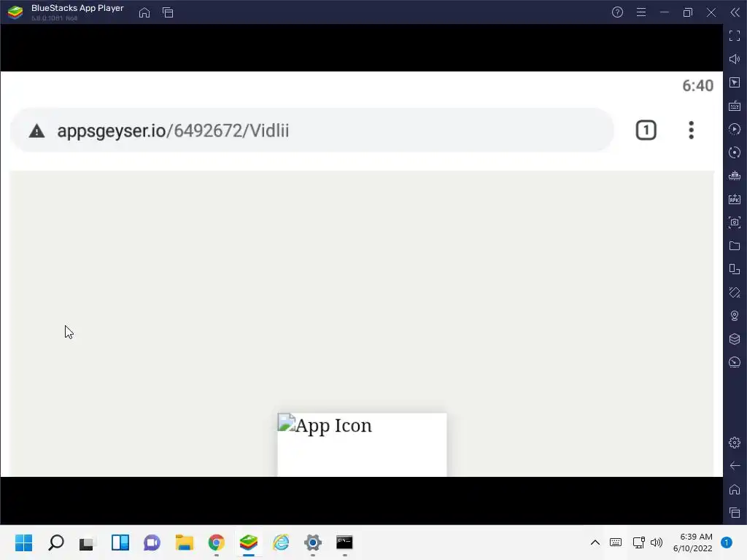Show recent apps via sidebar bottom icon
Viewport: 747px width, 560px height.
(x=735, y=513)
